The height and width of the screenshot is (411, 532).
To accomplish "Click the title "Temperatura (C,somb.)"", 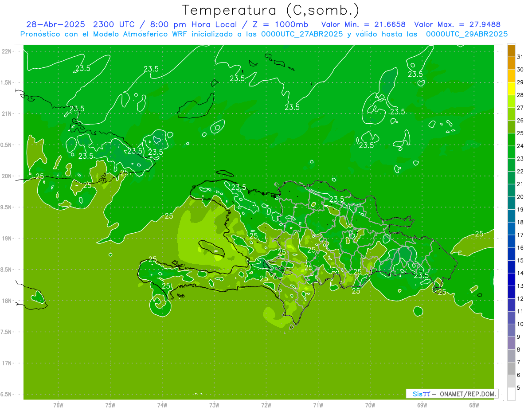I will click(270, 10).
